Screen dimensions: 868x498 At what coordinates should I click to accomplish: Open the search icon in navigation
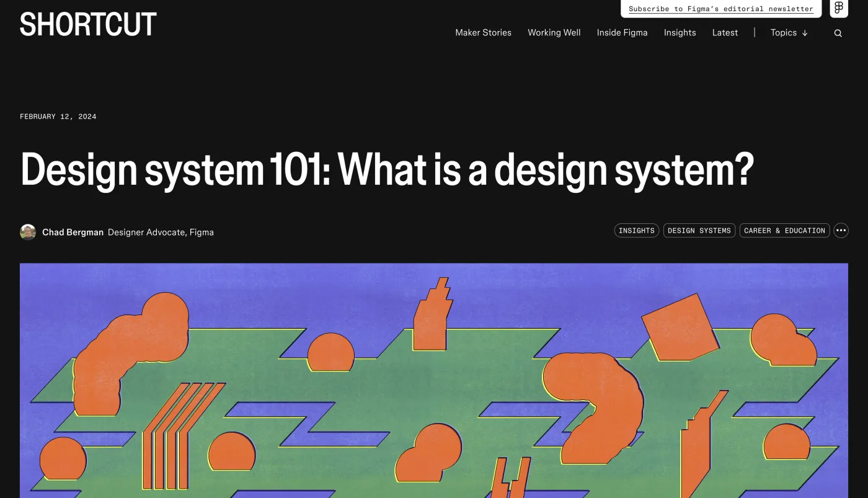(x=838, y=33)
